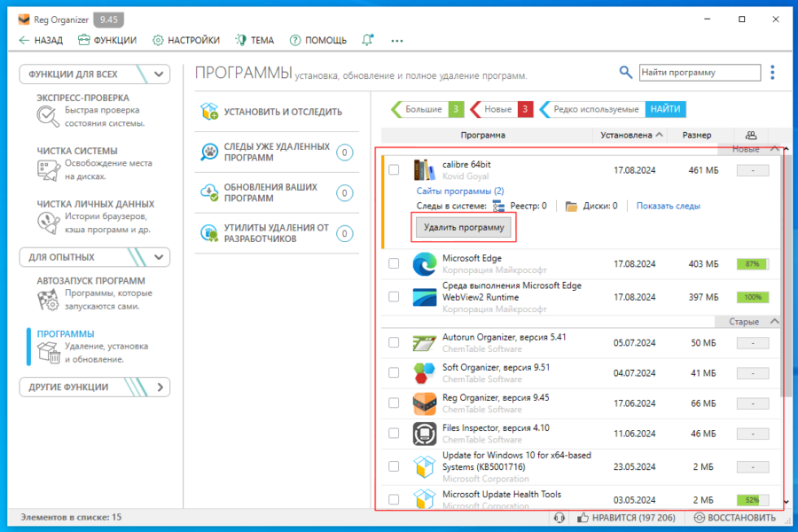The image size is (798, 532).
Task: Open the НАСТРОЙКИ menu
Action: (x=186, y=40)
